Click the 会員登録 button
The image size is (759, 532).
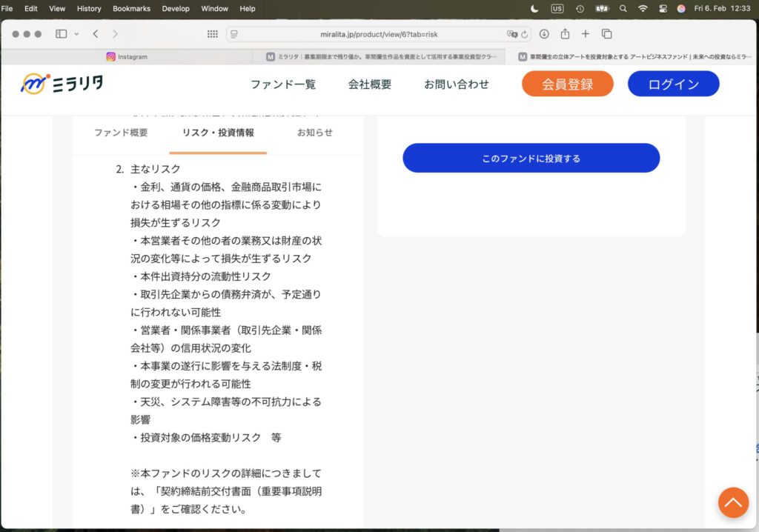[567, 84]
